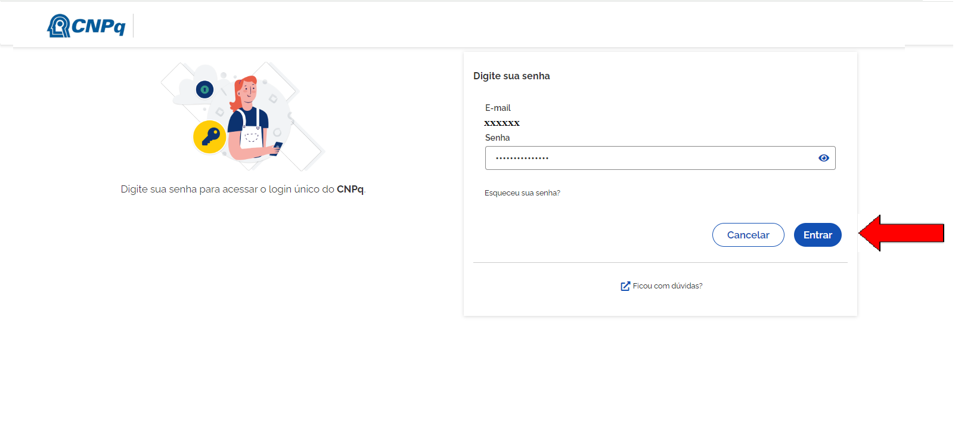Screen dimensions: 980x425
Task: Focus the Senha password field
Action: click(650, 158)
